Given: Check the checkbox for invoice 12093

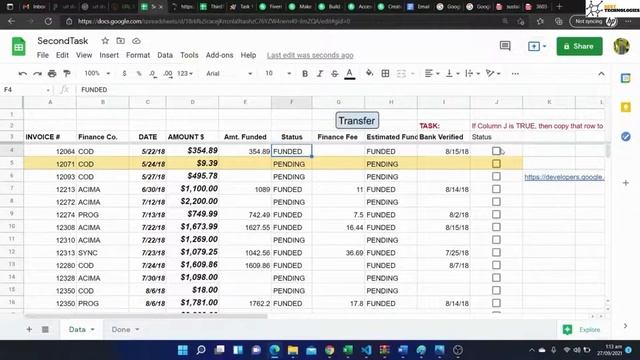Looking at the screenshot, I should tap(496, 176).
